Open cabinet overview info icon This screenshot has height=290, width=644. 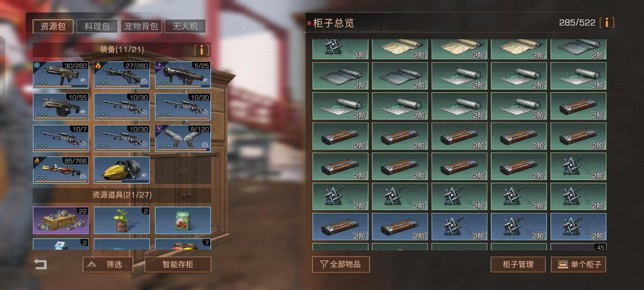607,22
